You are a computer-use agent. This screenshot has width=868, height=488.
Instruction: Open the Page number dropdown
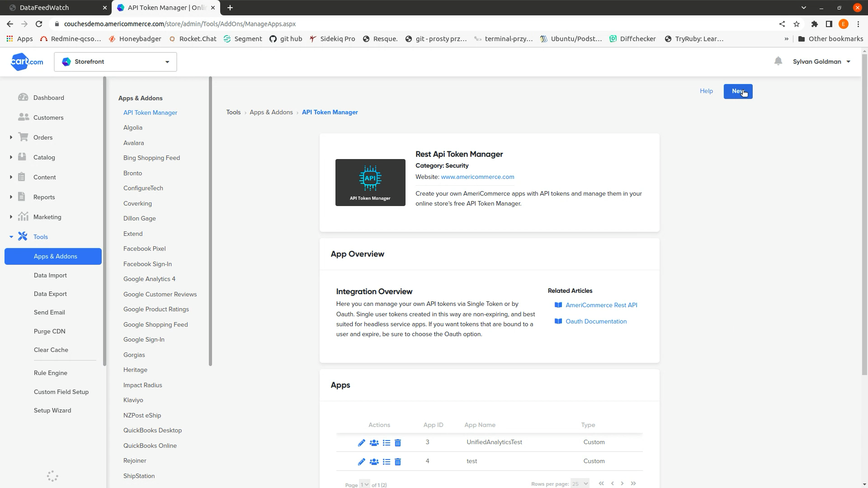[x=364, y=484]
